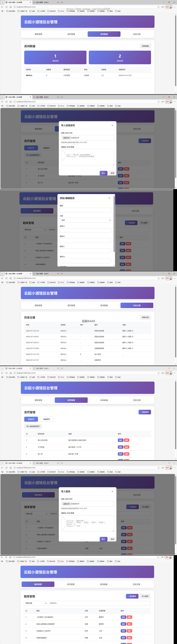The height and width of the screenshot is (644, 177).
Task: Click 选项 C input in 添加/编辑题目 dialog
Action: (85, 251)
